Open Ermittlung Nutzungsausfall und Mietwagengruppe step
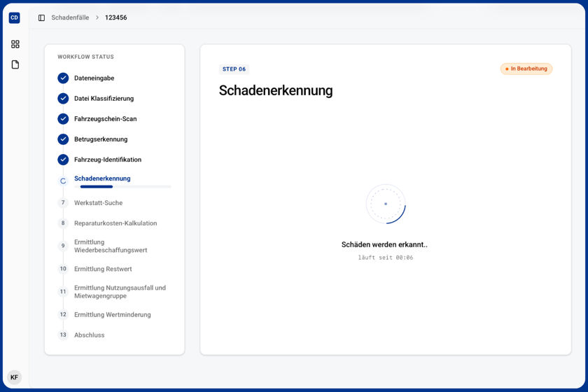The image size is (588, 392). coord(120,292)
